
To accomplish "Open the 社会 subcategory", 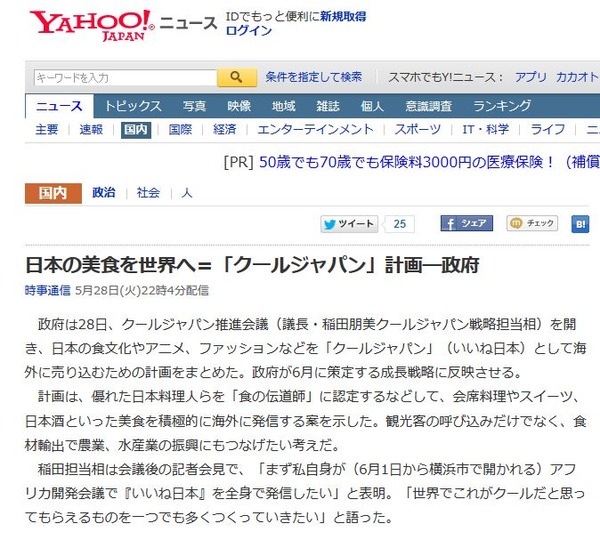I will click(x=148, y=192).
